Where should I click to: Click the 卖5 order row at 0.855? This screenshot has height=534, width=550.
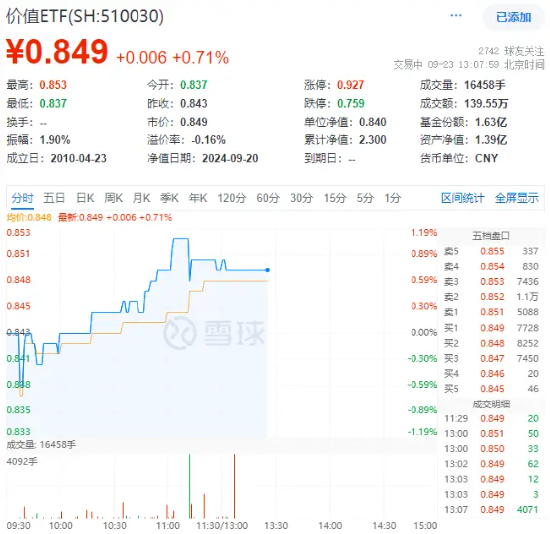[491, 251]
